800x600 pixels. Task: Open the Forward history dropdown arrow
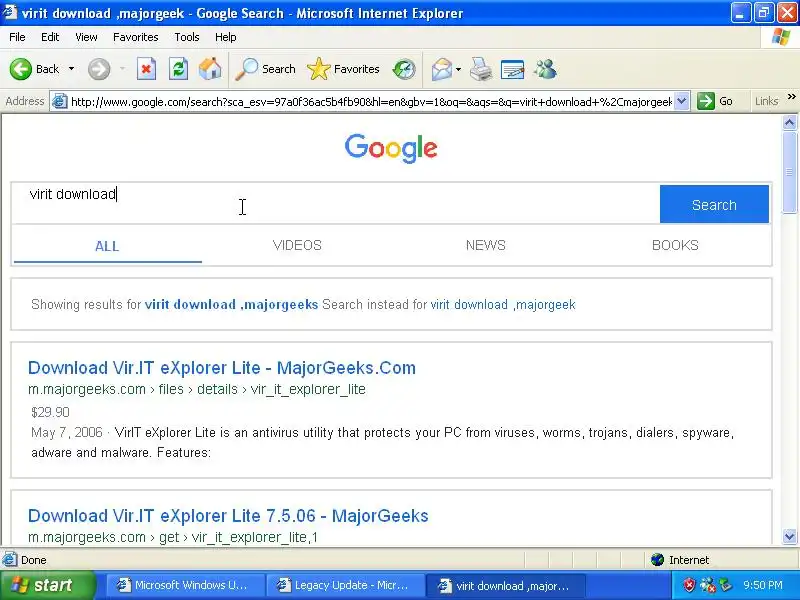pyautogui.click(x=122, y=69)
